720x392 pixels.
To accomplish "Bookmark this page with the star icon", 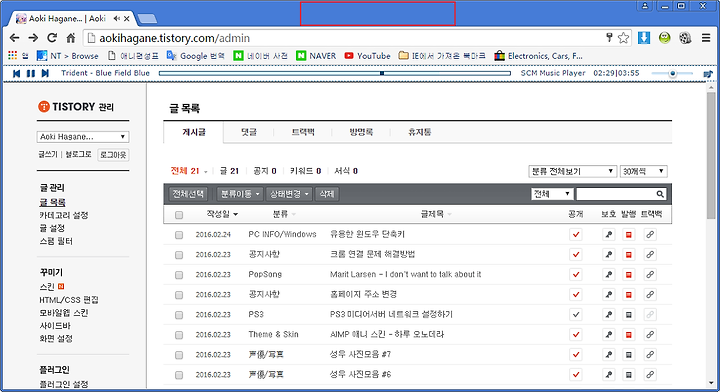I will 623,38.
